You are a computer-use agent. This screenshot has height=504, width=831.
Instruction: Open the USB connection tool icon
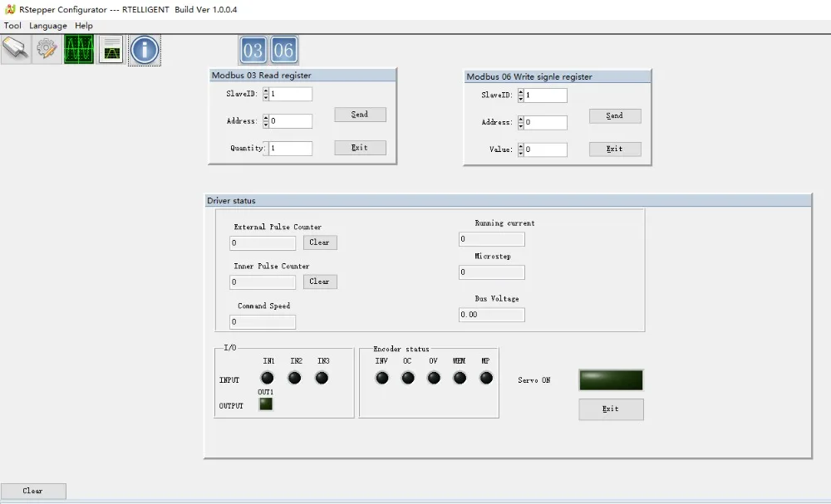coord(16,50)
